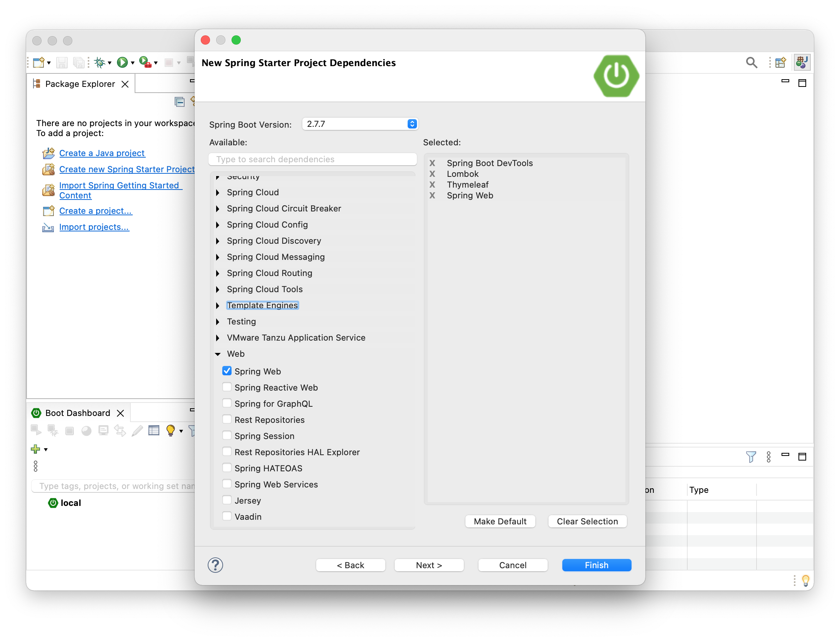Check the Jersey dependency checkbox
The height and width of the screenshot is (642, 840).
227,500
